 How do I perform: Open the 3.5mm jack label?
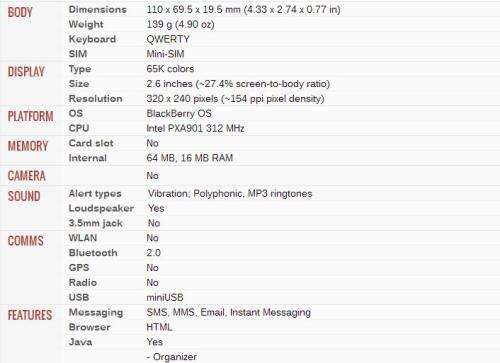(x=96, y=223)
